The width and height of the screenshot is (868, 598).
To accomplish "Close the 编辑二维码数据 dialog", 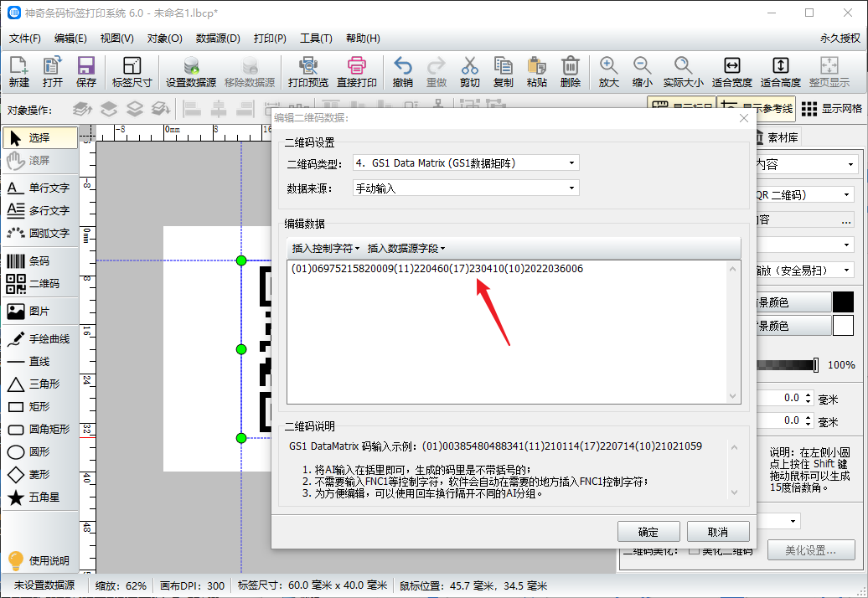I will click(744, 118).
